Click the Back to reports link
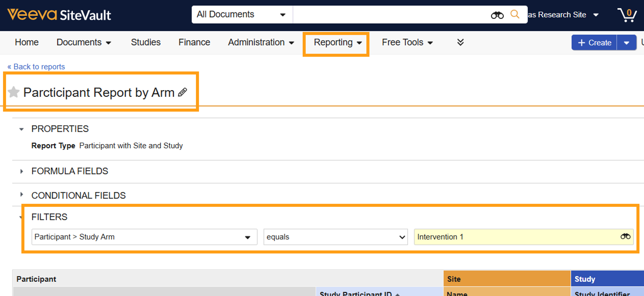 [x=36, y=67]
